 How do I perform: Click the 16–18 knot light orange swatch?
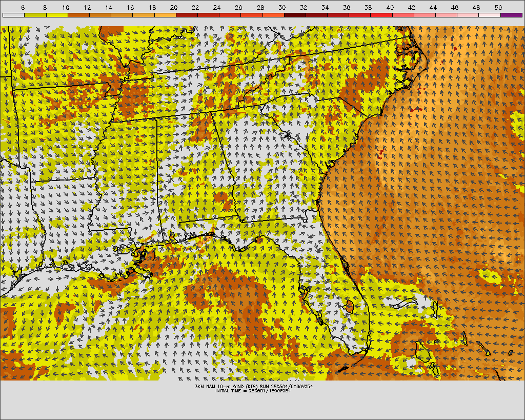(x=144, y=15)
